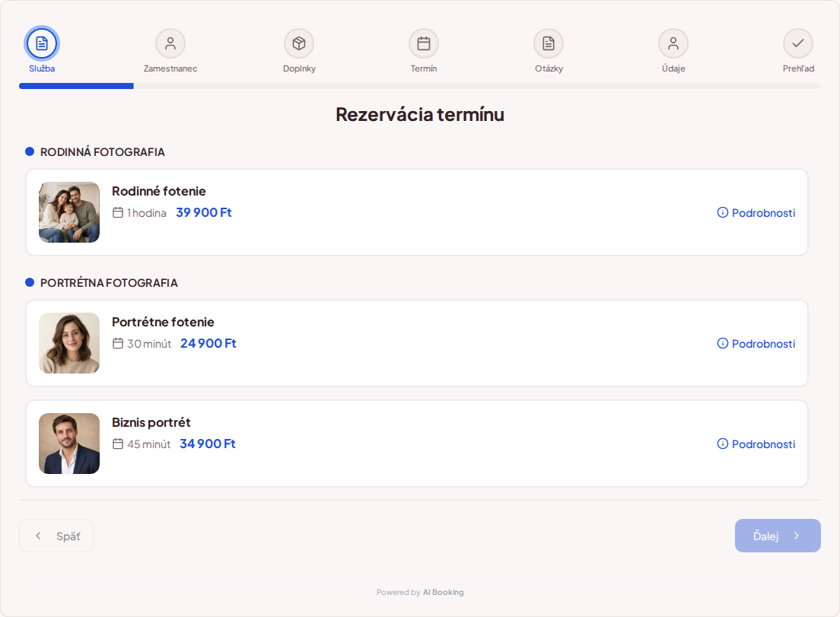Open Podrobnosti for Rodinné fotenie

pyautogui.click(x=756, y=212)
